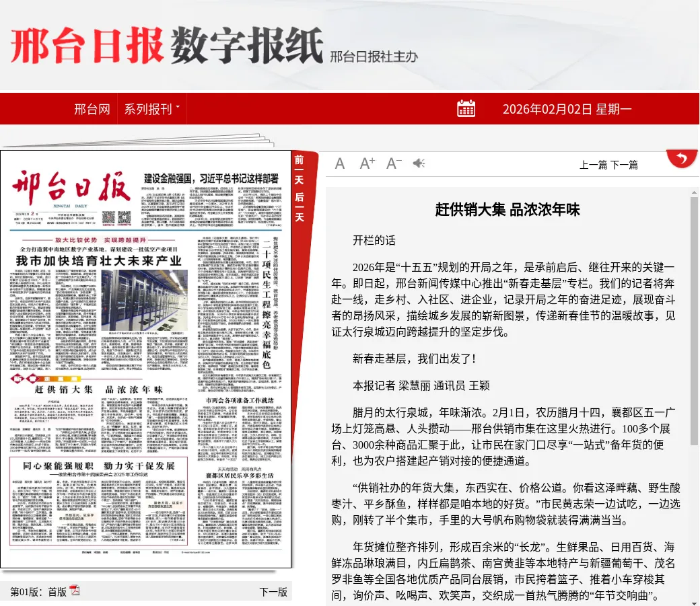Open 市两会各项准备工作就绪 article on page
The height and width of the screenshot is (606, 700).
240,400
